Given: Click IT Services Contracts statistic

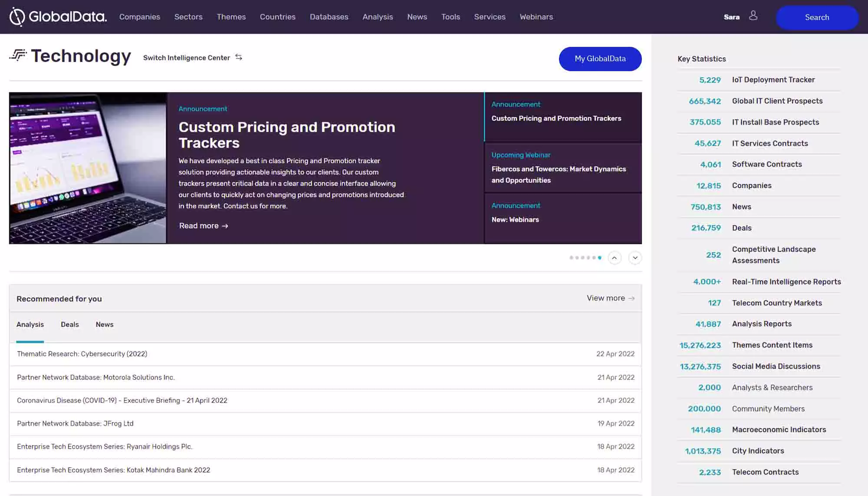Looking at the screenshot, I should 759,144.
